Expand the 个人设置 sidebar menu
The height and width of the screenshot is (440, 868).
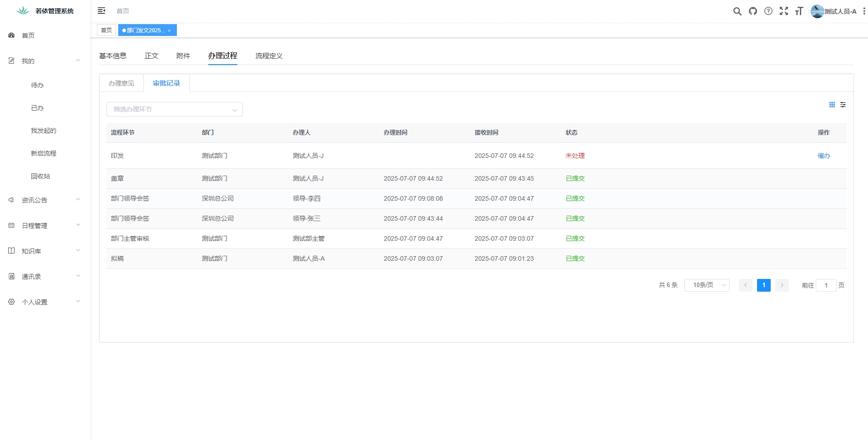point(78,301)
